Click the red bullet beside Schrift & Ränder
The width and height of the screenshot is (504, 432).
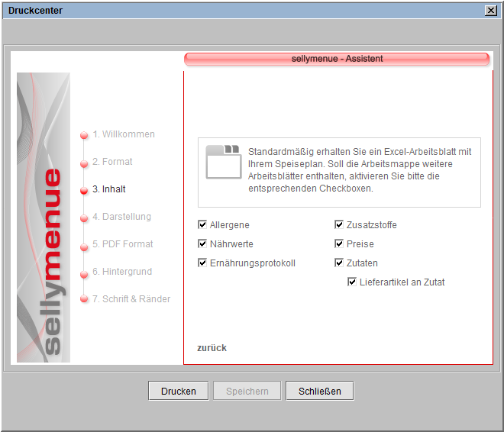[84, 298]
